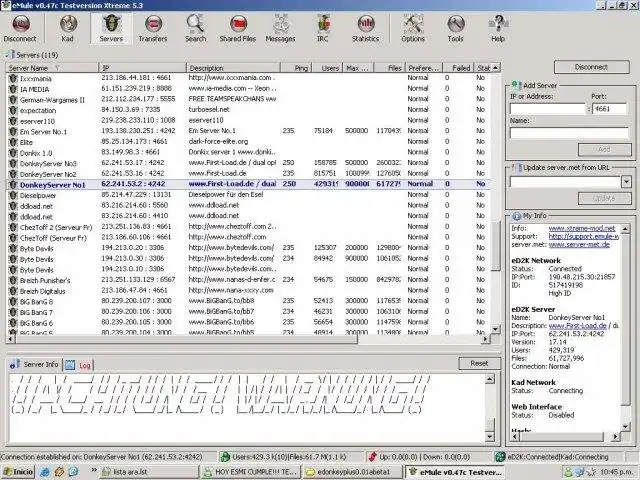Image resolution: width=640 pixels, height=480 pixels.
Task: Select the BiG BanG 8 server
Action: coord(248,301)
